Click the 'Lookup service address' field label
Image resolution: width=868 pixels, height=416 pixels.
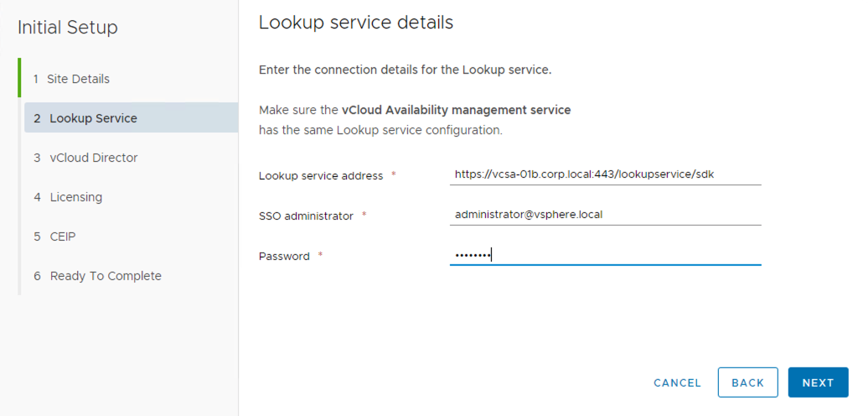321,176
